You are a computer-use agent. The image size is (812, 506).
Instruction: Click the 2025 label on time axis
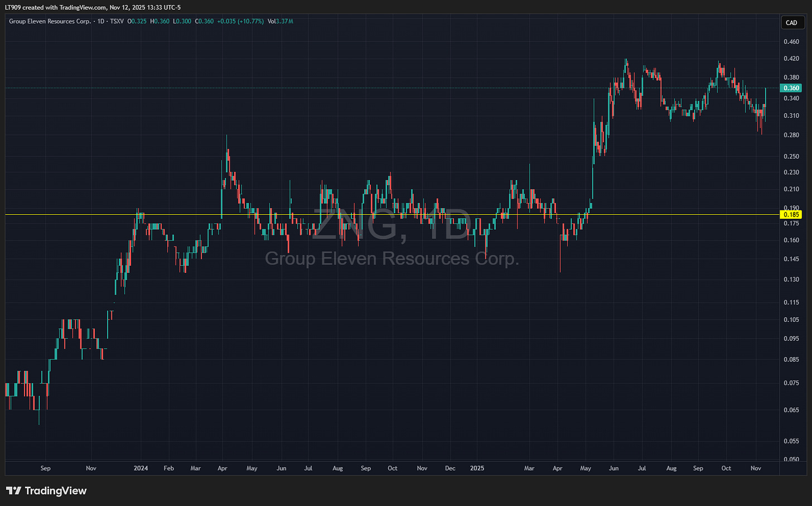(x=477, y=468)
